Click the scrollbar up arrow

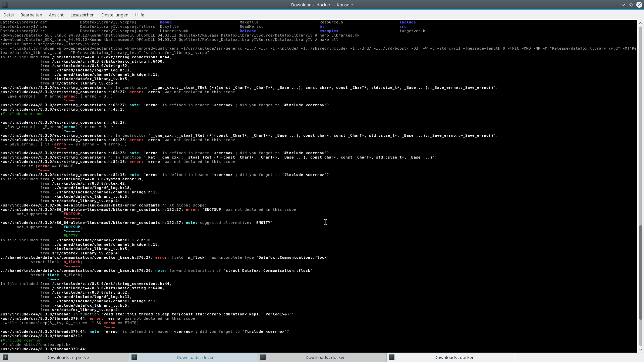click(x=640, y=23)
